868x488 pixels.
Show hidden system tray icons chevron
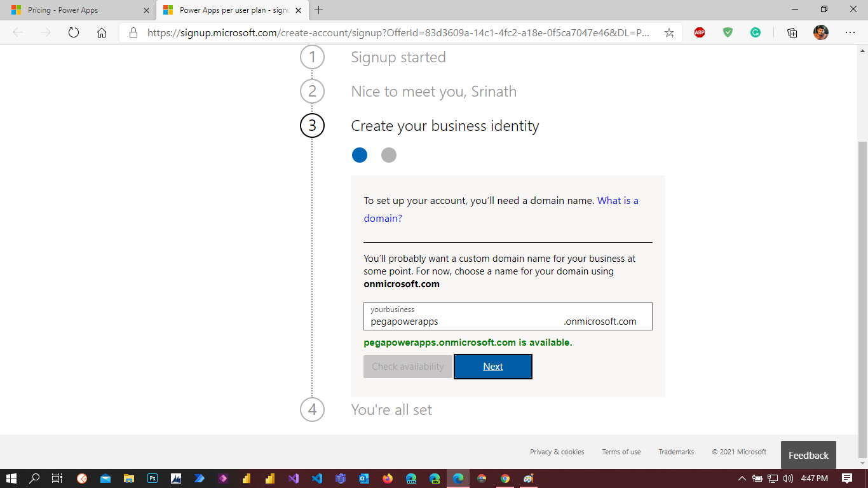pyautogui.click(x=742, y=478)
